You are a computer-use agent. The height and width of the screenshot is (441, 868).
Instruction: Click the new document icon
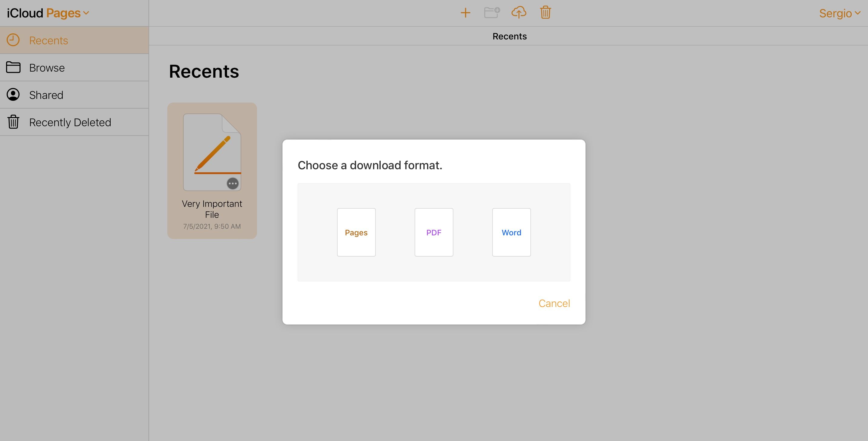(x=465, y=12)
